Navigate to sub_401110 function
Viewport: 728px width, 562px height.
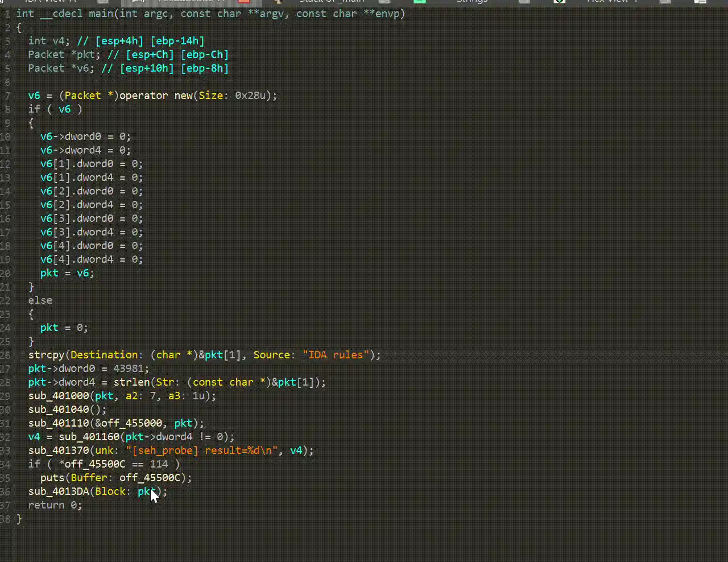coord(59,423)
